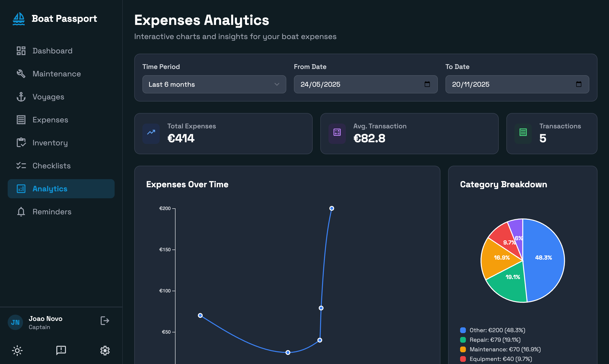Viewport: 609px width, 364px height.
Task: Expand the Time Period dropdown
Action: coord(214,84)
